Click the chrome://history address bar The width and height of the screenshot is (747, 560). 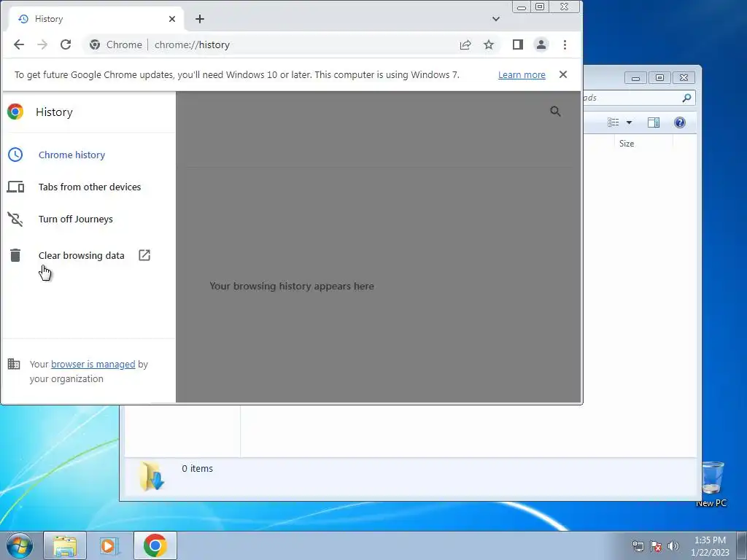(267, 44)
